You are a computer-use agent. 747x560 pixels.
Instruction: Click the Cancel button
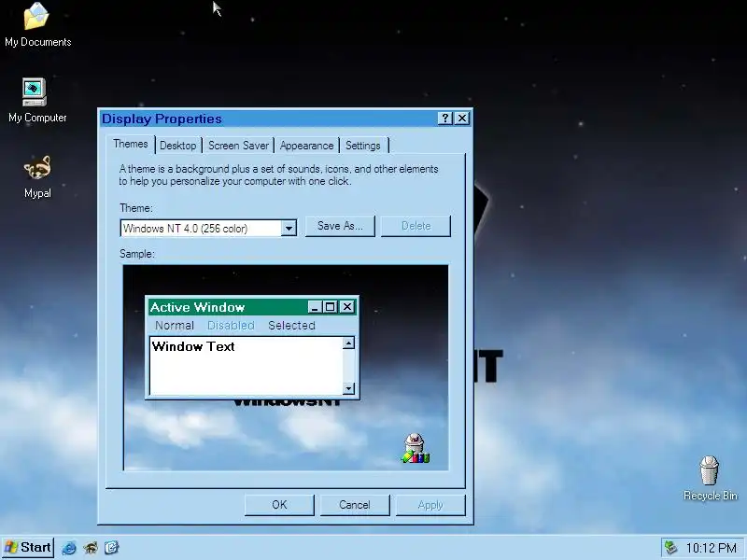tap(355, 505)
